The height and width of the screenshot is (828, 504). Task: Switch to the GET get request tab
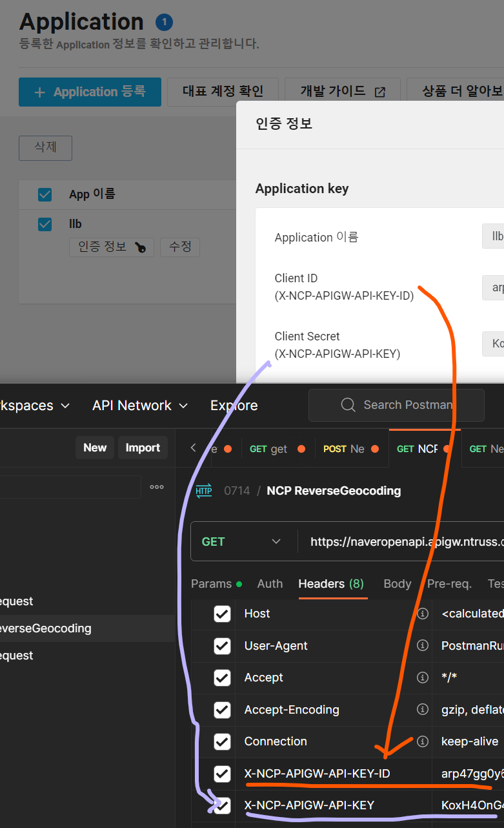277,449
